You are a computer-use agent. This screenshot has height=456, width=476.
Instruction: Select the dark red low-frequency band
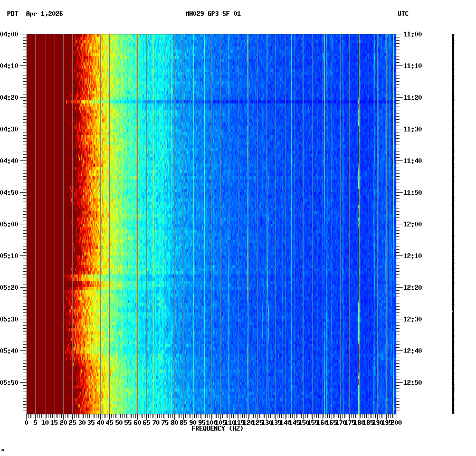pos(47,211)
